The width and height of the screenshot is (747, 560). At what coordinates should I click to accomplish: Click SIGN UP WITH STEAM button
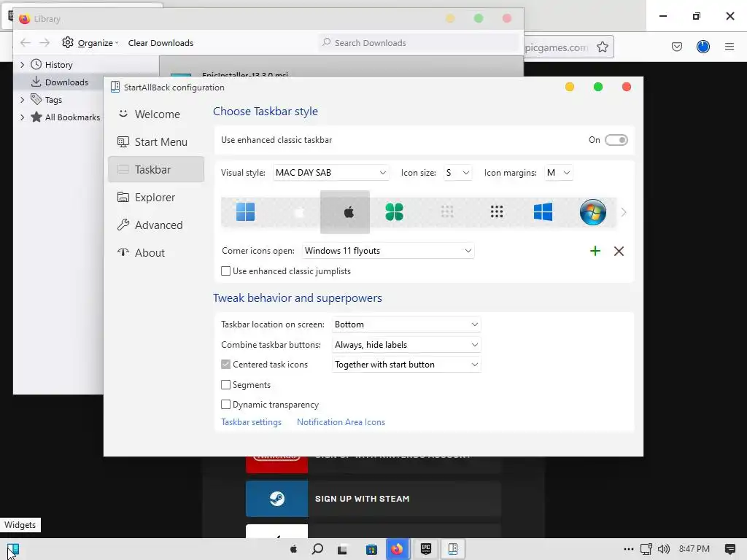pyautogui.click(x=373, y=499)
